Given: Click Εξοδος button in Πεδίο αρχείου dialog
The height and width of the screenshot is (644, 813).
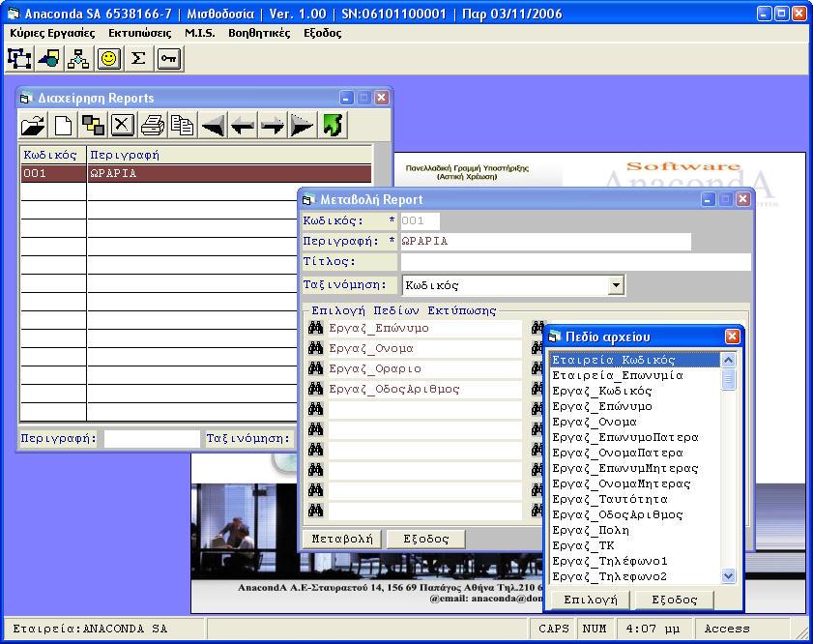Looking at the screenshot, I should point(675,600).
